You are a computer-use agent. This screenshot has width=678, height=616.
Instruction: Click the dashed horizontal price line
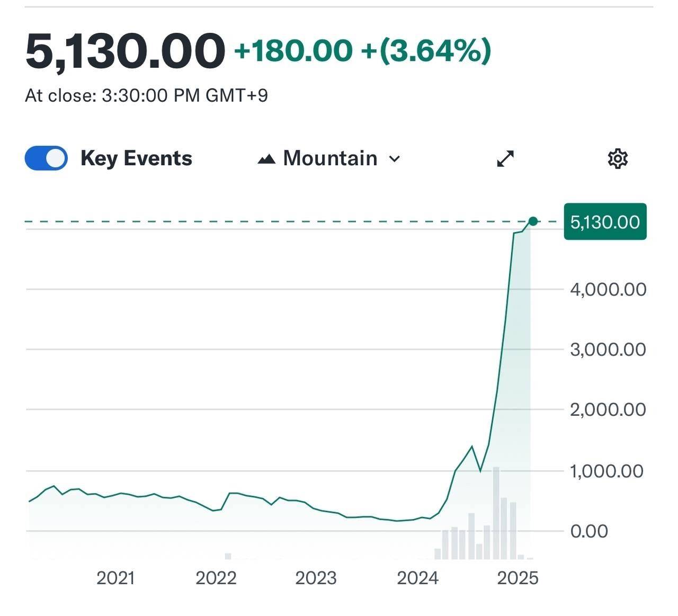pyautogui.click(x=265, y=220)
